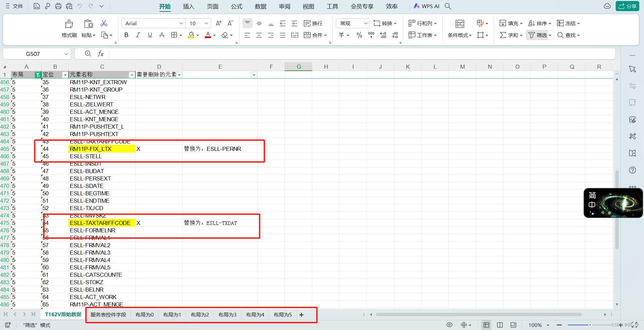Adjust the zoom slider in status bar
This screenshot has height=330, width=644.
pyautogui.click(x=590, y=325)
